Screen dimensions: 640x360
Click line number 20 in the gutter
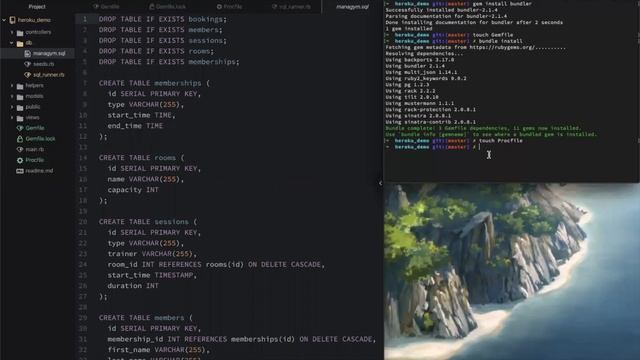tap(83, 222)
